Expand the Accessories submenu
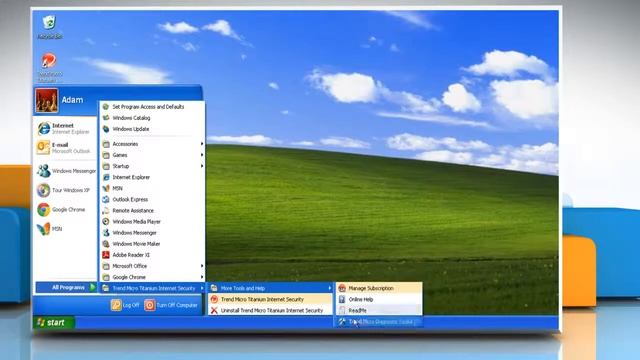The image size is (640, 360). coord(153,144)
